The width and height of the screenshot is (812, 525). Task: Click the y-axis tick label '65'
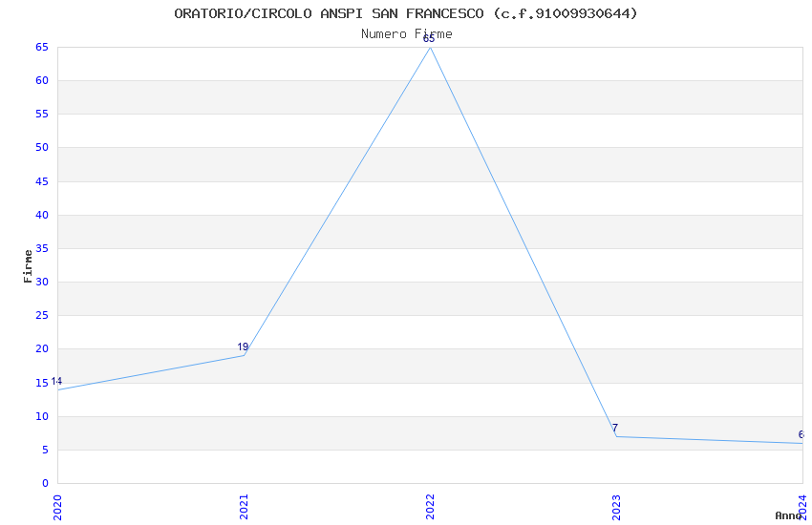point(42,48)
